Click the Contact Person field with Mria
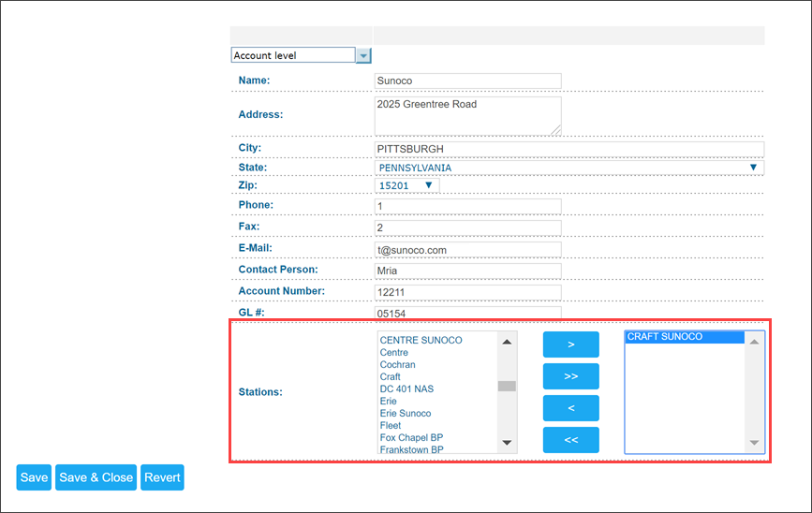This screenshot has height=513, width=812. (x=467, y=271)
